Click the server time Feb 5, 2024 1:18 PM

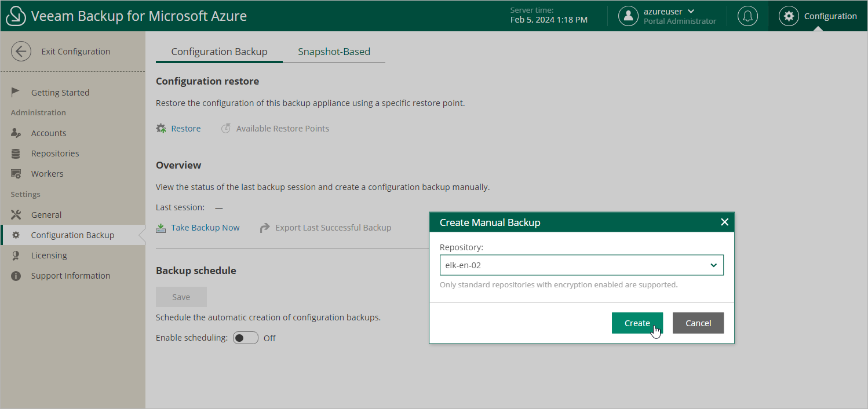549,20
